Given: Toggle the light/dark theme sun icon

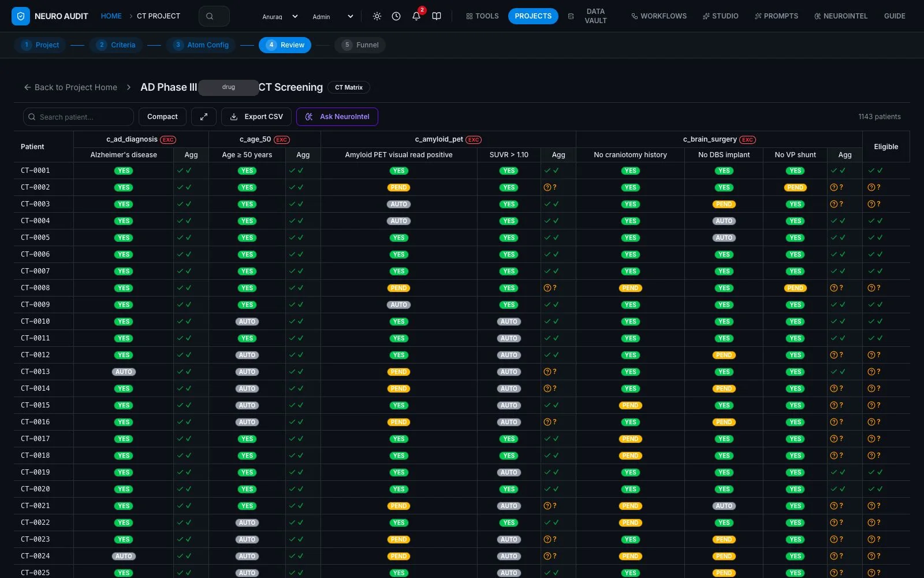Looking at the screenshot, I should pyautogui.click(x=377, y=16).
